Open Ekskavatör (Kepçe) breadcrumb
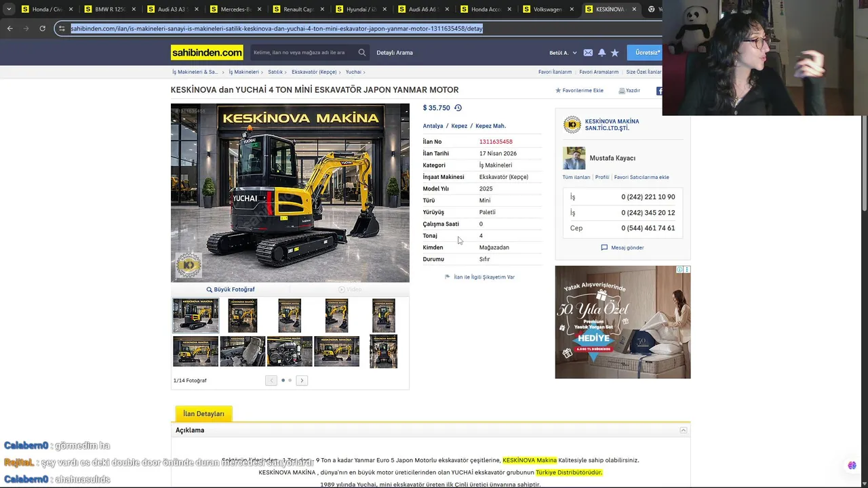 point(314,72)
